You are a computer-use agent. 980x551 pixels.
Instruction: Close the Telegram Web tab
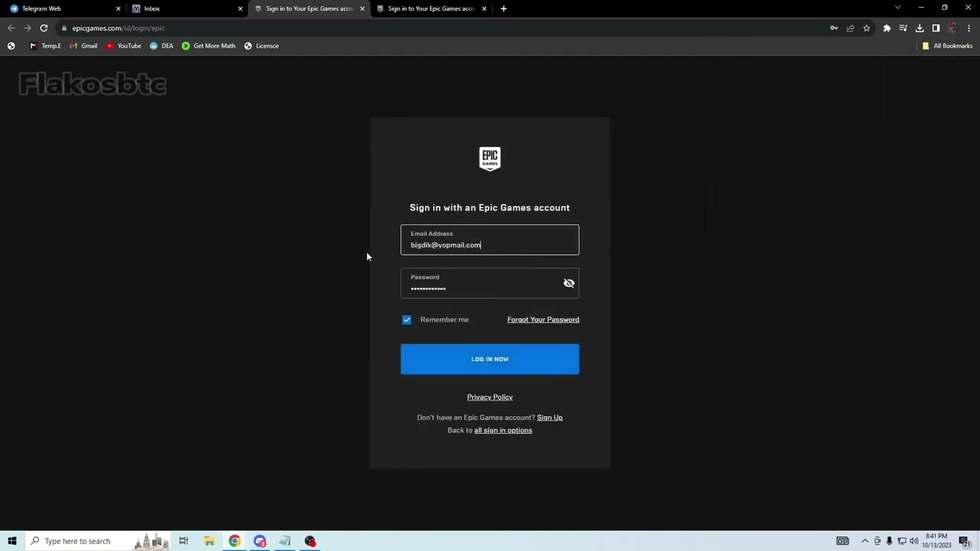pyautogui.click(x=118, y=8)
